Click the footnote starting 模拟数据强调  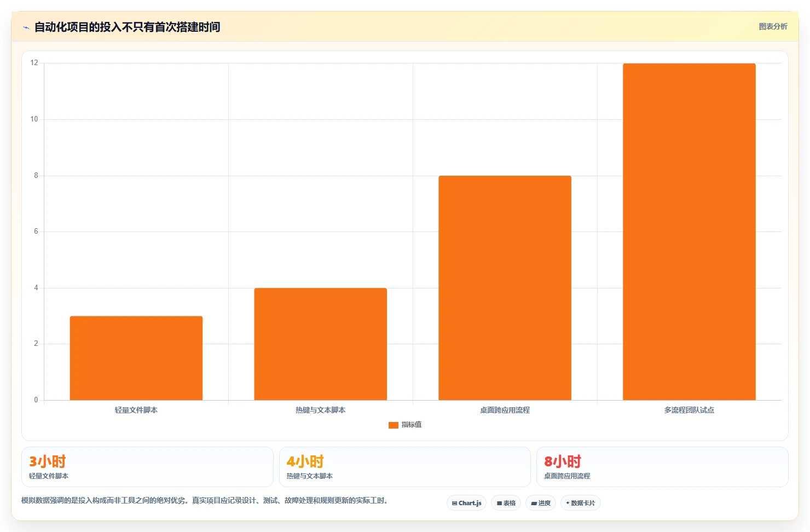coord(205,500)
